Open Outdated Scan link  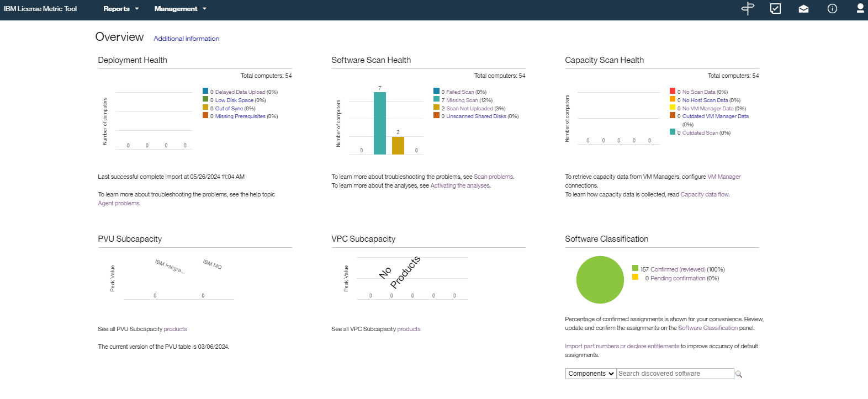click(x=700, y=133)
